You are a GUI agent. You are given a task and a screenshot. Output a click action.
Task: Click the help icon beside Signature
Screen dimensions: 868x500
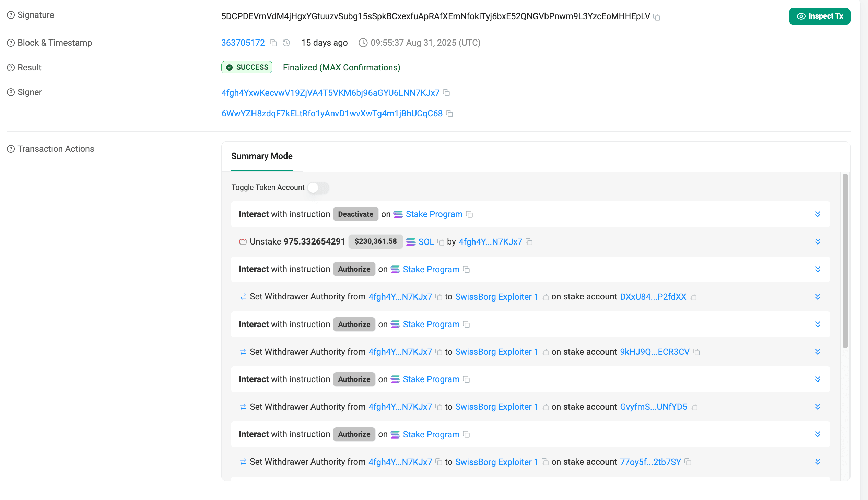point(10,14)
